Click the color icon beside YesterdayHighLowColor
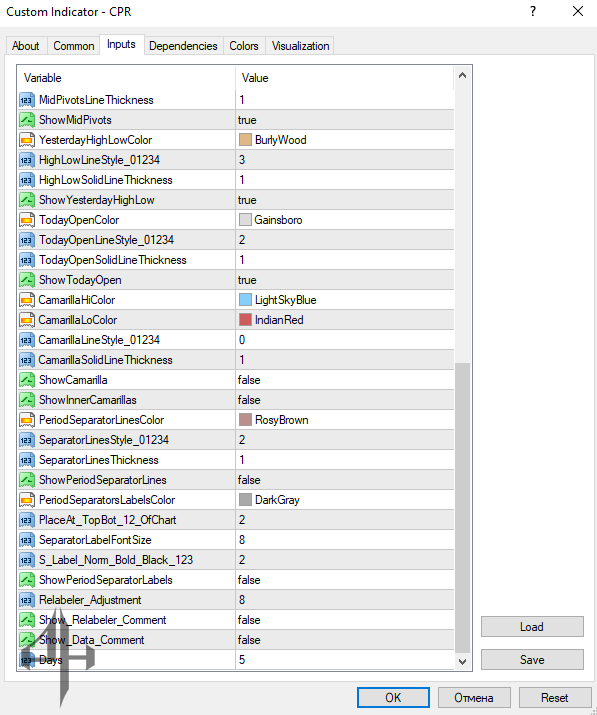 [x=27, y=140]
